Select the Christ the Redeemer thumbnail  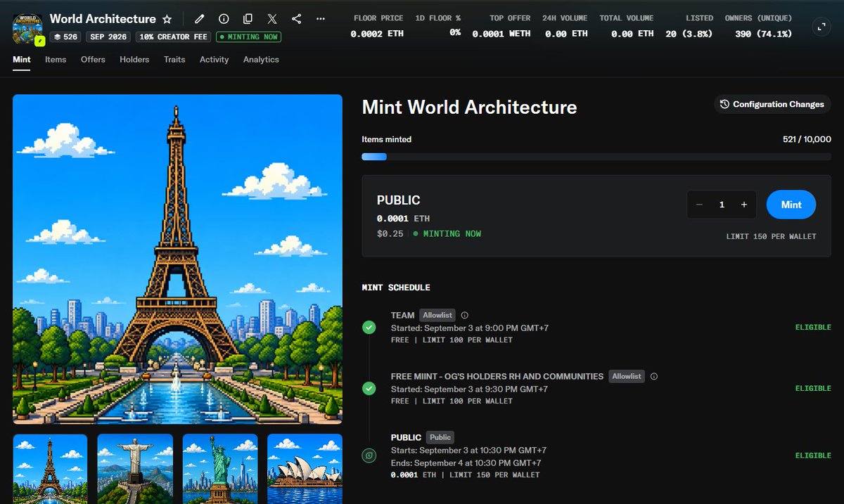(x=135, y=469)
